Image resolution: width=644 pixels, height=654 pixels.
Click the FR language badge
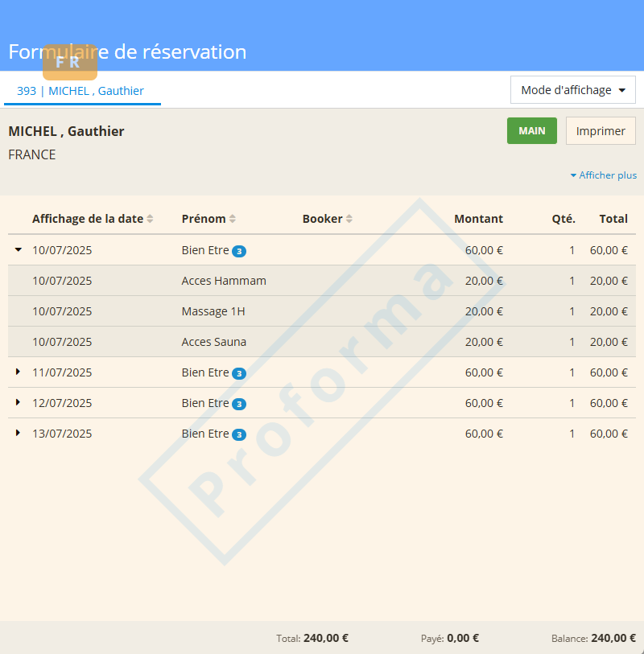(69, 63)
